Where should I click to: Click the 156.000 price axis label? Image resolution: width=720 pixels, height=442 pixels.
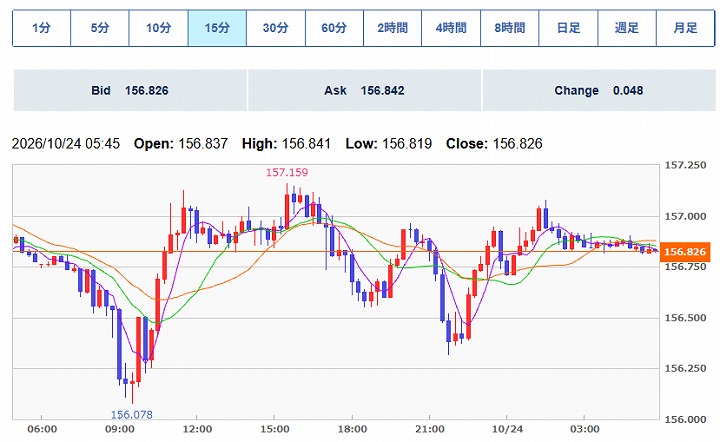click(686, 419)
